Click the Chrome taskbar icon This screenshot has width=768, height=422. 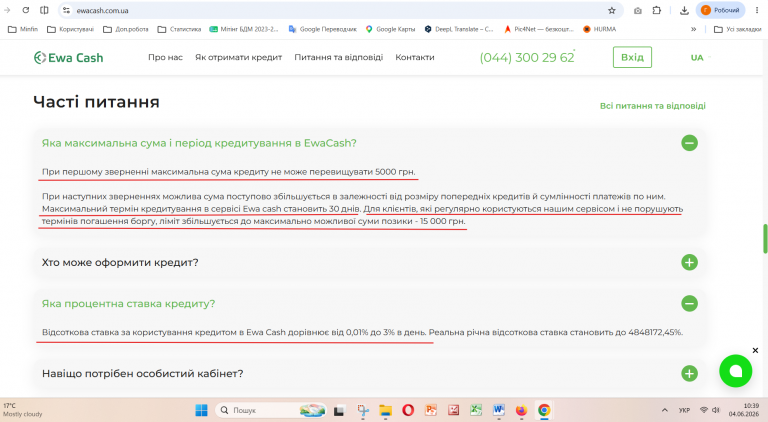544,410
